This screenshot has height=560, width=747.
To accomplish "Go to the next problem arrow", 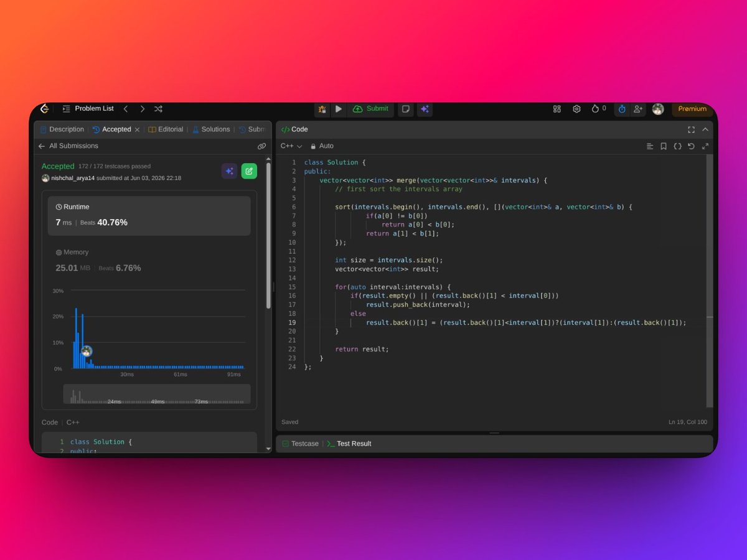I will [142, 109].
